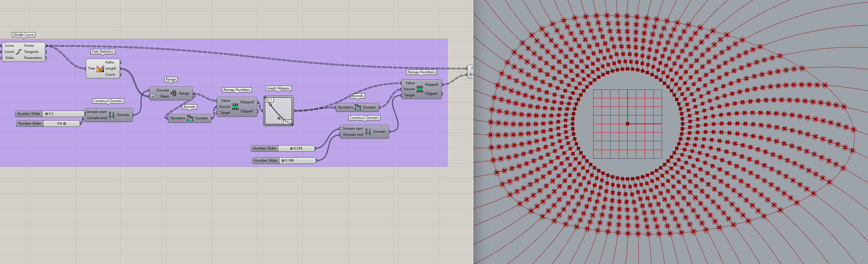Select the Remap Numbers icon feeding Graph Mapper
868x264 pixels.
coord(235,107)
